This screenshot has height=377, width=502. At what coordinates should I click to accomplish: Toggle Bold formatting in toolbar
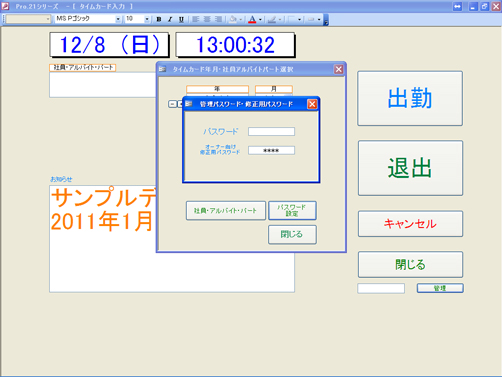[x=159, y=19]
